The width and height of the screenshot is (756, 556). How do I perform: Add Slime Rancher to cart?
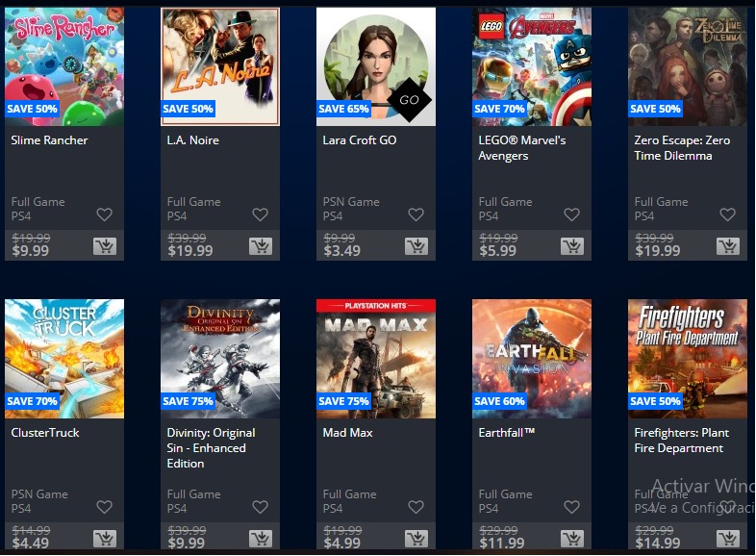click(105, 246)
